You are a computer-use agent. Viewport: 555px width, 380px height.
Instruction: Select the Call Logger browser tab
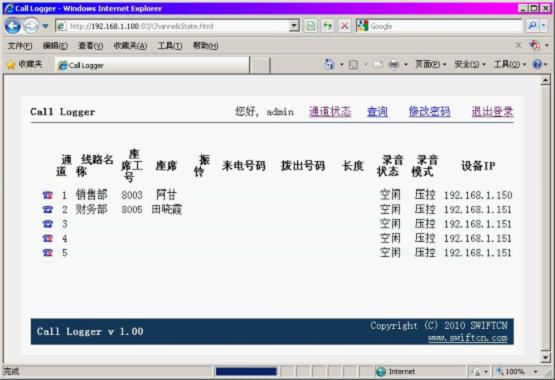pyautogui.click(x=152, y=65)
